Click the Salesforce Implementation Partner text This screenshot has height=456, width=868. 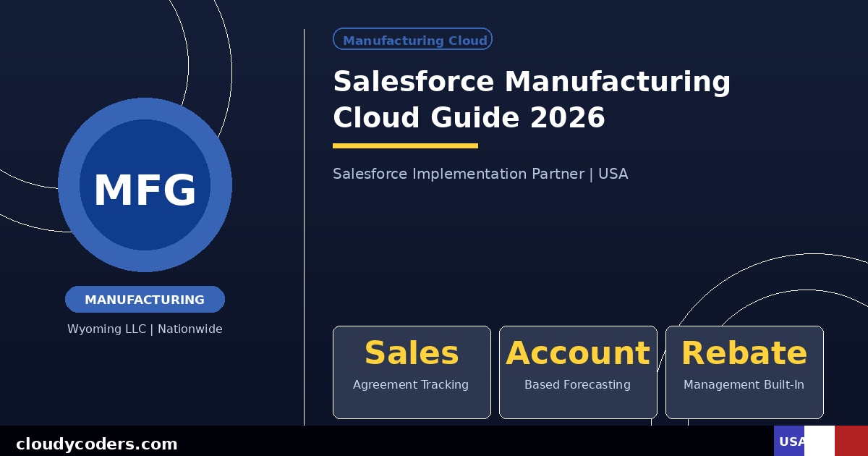(x=480, y=174)
